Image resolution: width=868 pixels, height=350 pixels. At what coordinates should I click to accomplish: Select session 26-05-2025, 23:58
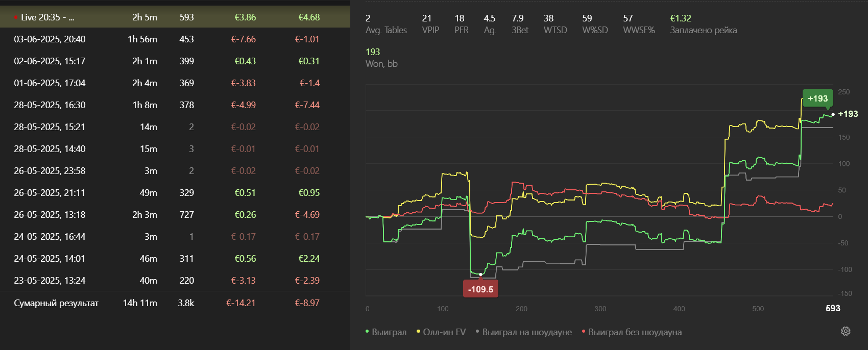(175, 170)
